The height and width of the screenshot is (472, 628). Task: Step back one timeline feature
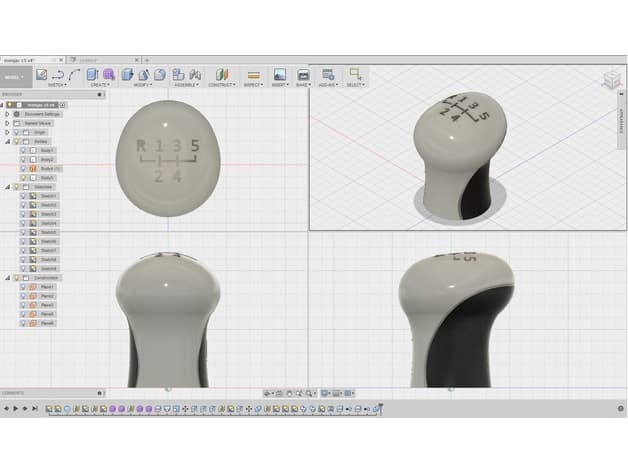pyautogui.click(x=6, y=408)
